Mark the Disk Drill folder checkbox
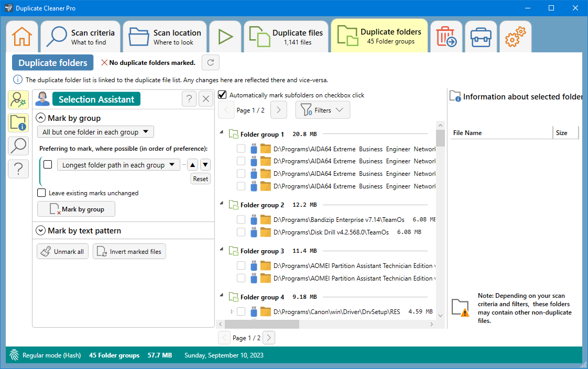This screenshot has height=369, width=588. tap(241, 232)
